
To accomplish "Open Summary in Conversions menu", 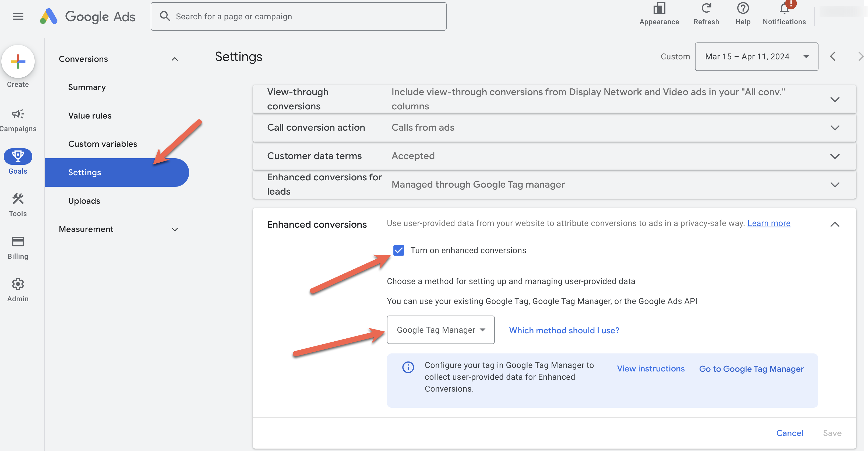I will (87, 87).
